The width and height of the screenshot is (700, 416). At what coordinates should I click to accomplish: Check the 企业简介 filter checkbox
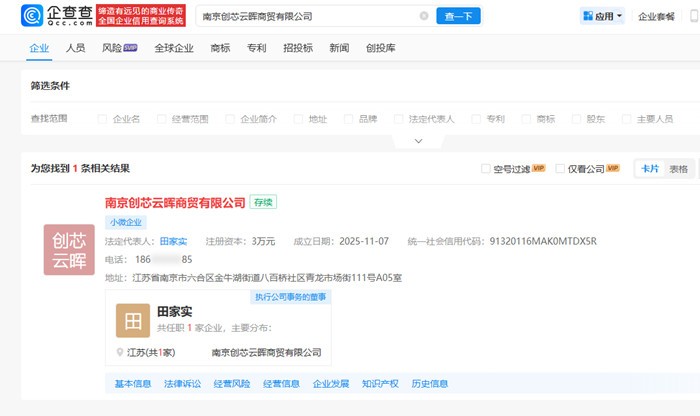(230, 119)
